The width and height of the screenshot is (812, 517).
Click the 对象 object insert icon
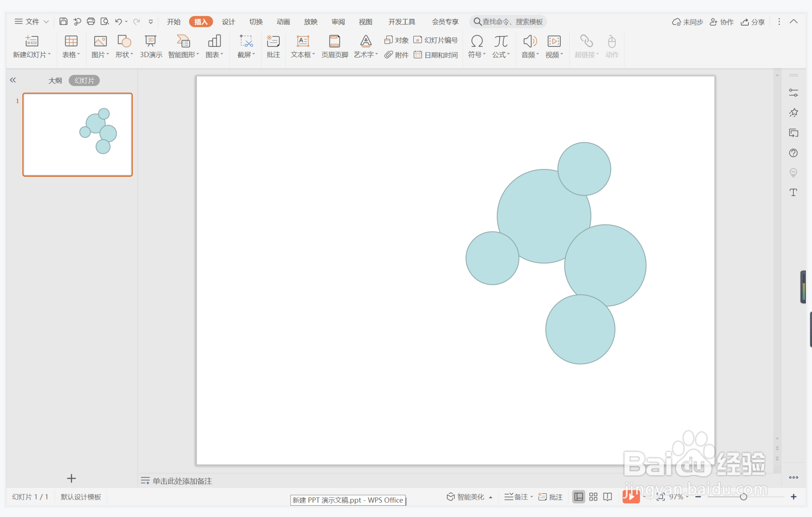(x=396, y=40)
